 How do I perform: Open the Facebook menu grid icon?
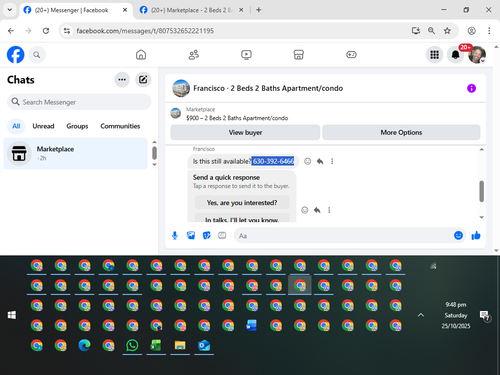coord(434,55)
